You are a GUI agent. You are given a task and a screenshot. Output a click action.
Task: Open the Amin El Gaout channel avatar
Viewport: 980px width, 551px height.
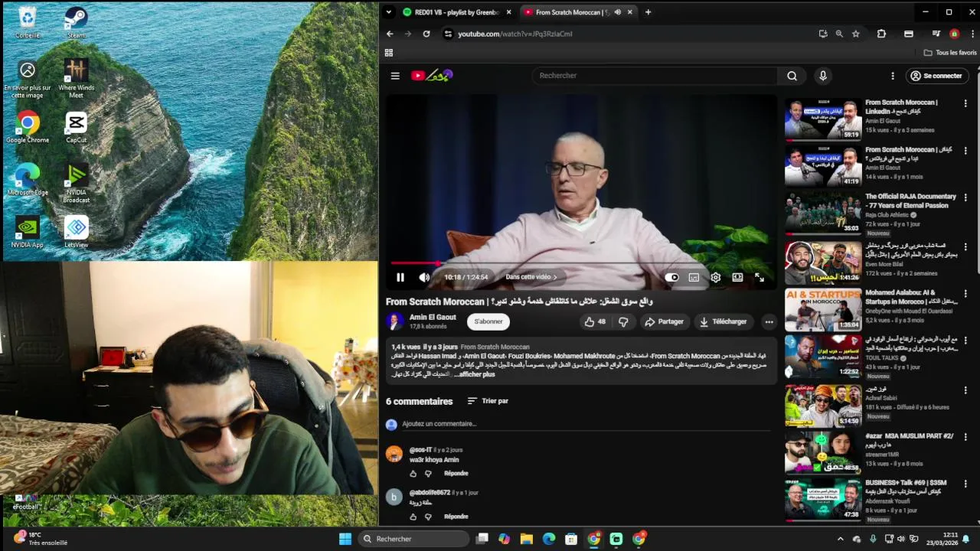[395, 321]
